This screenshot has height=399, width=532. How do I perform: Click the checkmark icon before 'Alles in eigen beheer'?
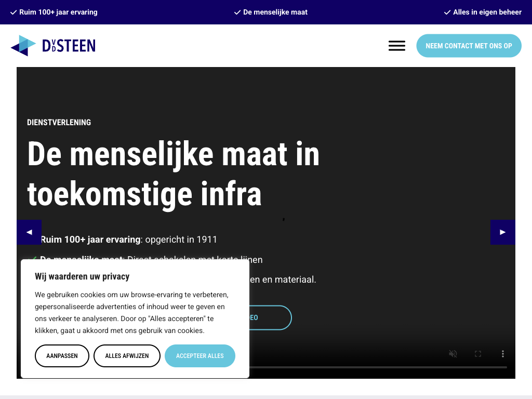pos(447,12)
